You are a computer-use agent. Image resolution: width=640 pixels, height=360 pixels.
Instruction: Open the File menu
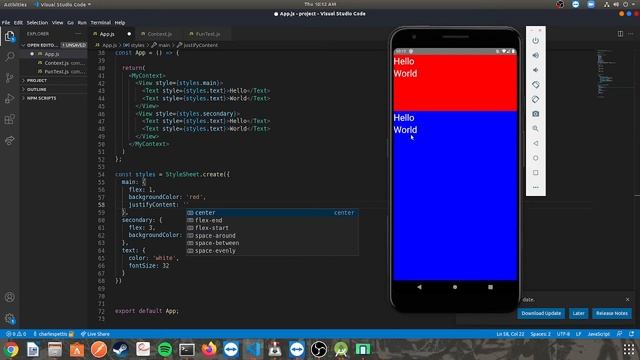[x=6, y=23]
